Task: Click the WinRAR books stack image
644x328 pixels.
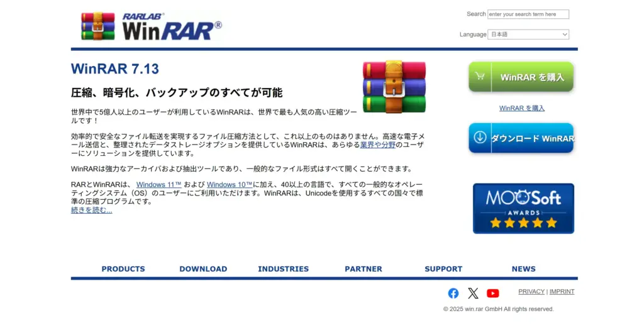Action: click(x=394, y=87)
